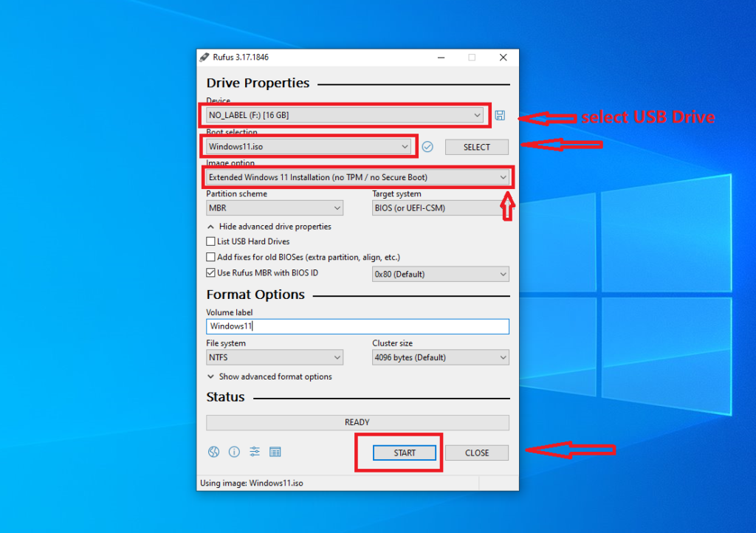The height and width of the screenshot is (533, 756).
Task: Open the About info icon
Action: coord(234,452)
